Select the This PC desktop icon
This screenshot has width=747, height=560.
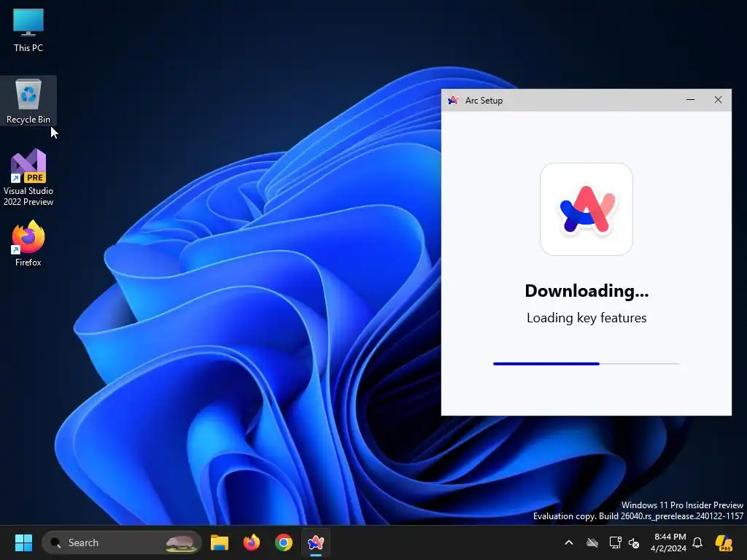(28, 30)
